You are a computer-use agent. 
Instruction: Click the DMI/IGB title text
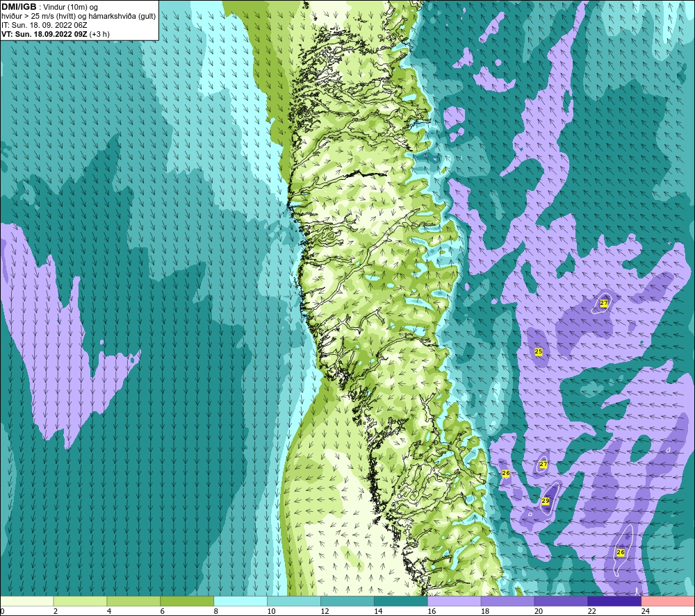tap(19, 7)
